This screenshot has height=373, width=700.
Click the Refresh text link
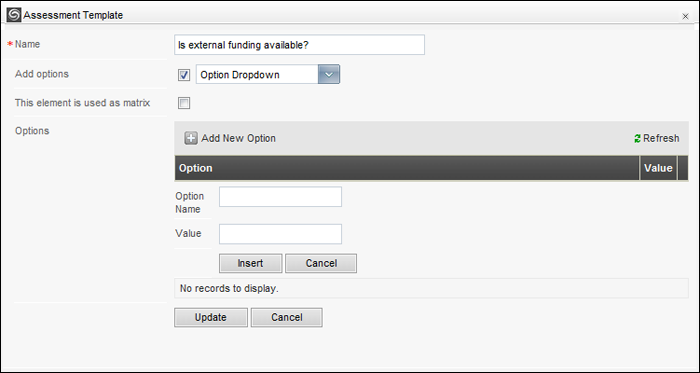pyautogui.click(x=661, y=138)
